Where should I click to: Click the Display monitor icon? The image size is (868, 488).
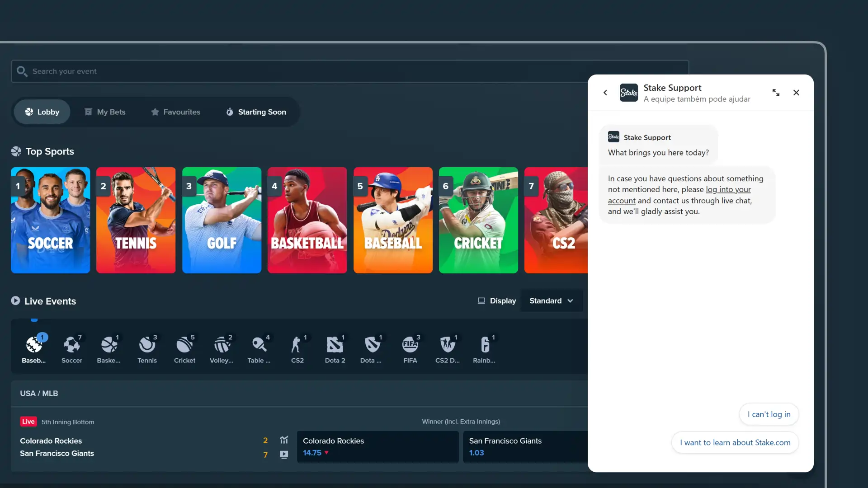481,301
